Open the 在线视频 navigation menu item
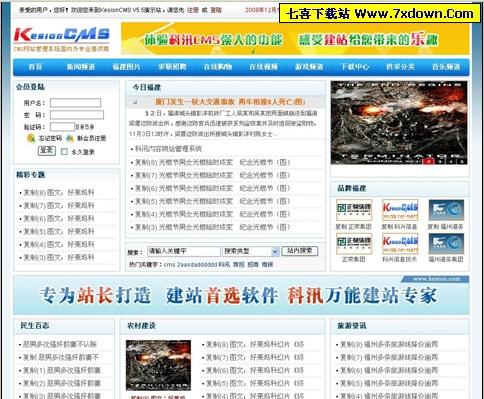484x399 pixels. tap(263, 67)
